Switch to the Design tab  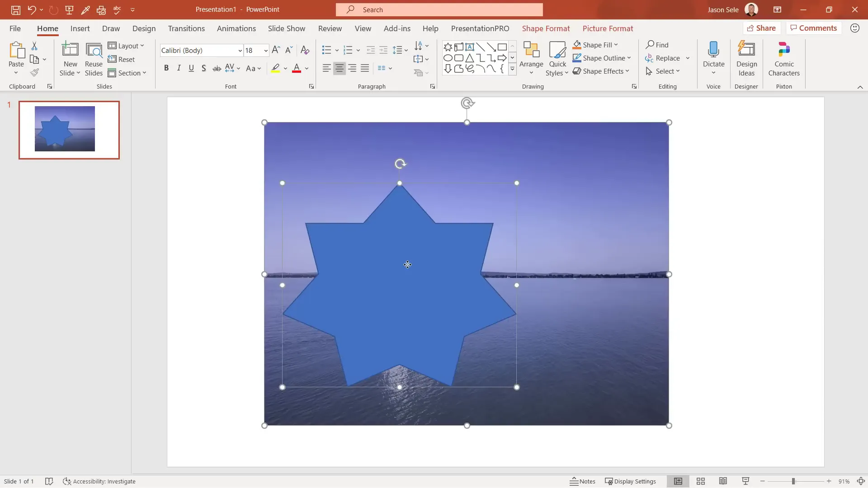tap(144, 28)
